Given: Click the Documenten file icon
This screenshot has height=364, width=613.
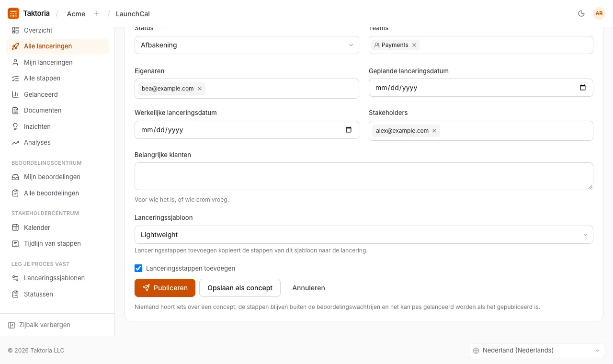Looking at the screenshot, I should tap(15, 111).
